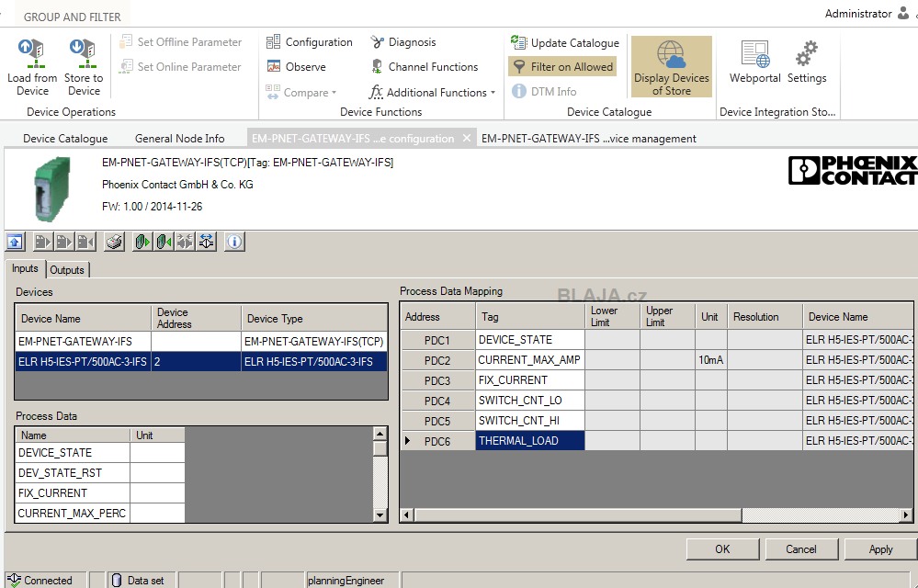The image size is (918, 588).
Task: Click the mapping table right scroll arrow
Action: pyautogui.click(x=906, y=515)
